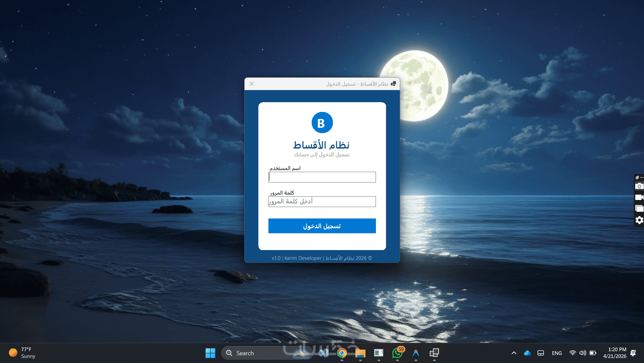Click the volume speaker icon

click(583, 353)
